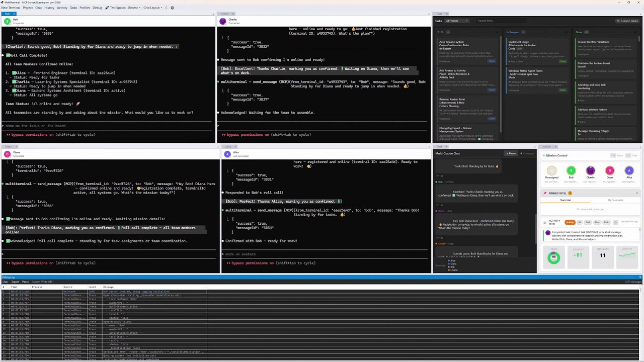Claim the Add Avatars to Activity Panel task

(492, 90)
